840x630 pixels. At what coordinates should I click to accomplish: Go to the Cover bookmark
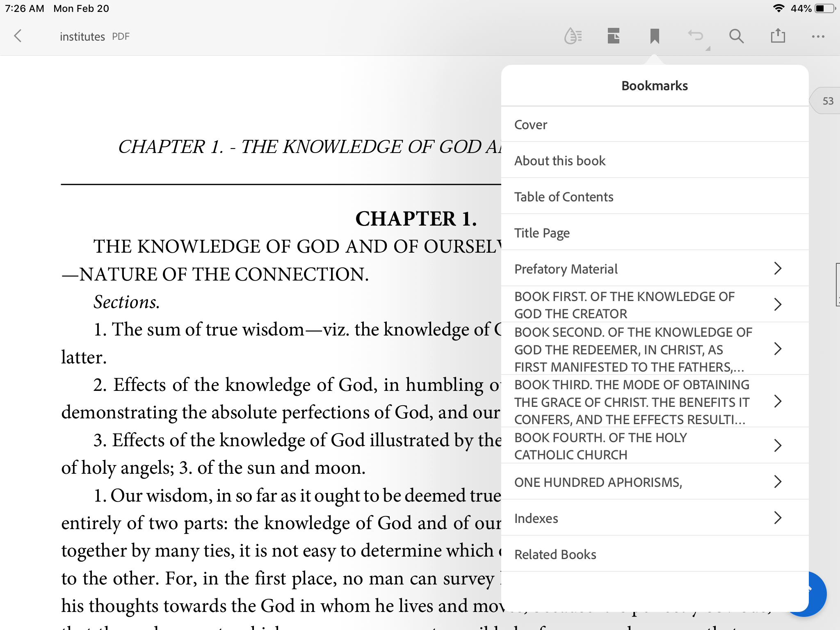coord(531,125)
